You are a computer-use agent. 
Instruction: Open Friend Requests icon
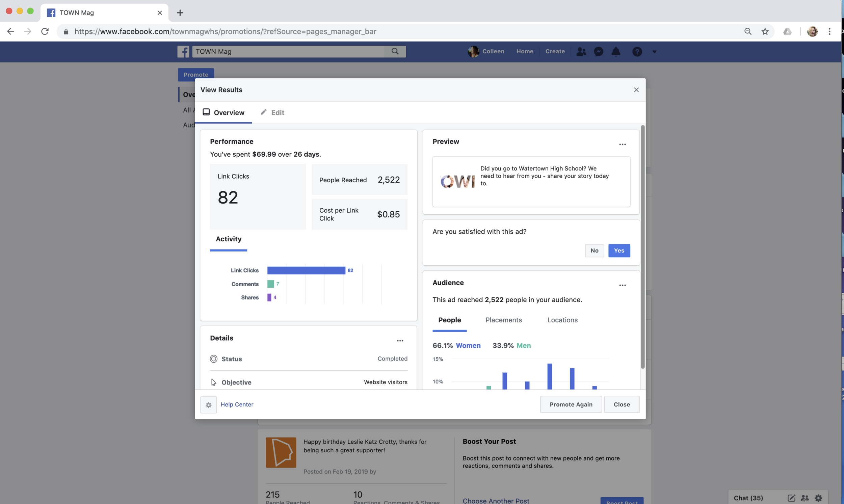[x=581, y=52]
